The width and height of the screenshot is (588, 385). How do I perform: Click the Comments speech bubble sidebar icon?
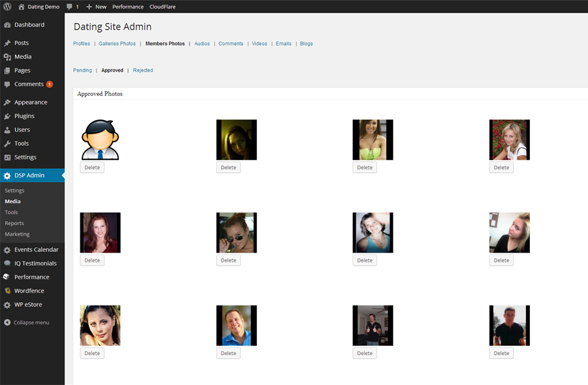click(x=7, y=84)
